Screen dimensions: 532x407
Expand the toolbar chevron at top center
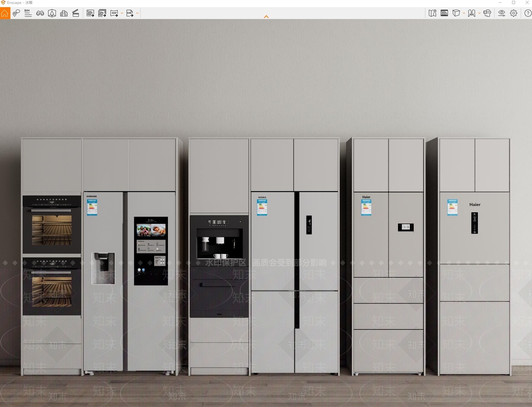point(266,17)
